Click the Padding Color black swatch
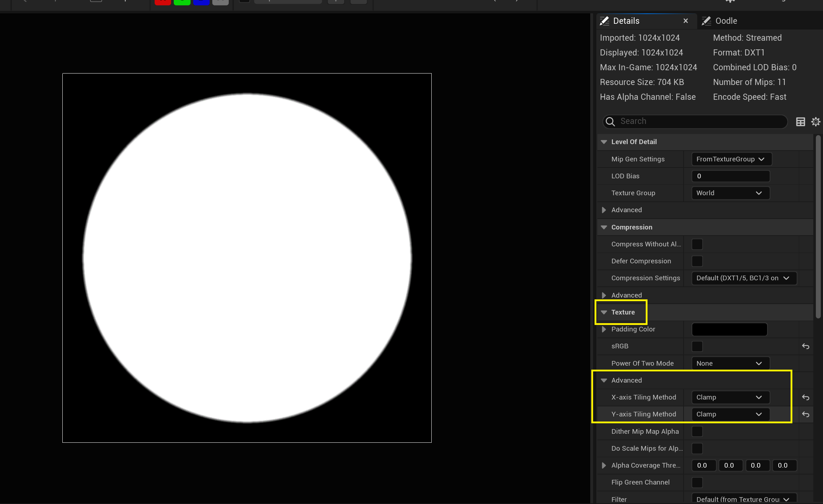The height and width of the screenshot is (504, 823). tap(729, 329)
